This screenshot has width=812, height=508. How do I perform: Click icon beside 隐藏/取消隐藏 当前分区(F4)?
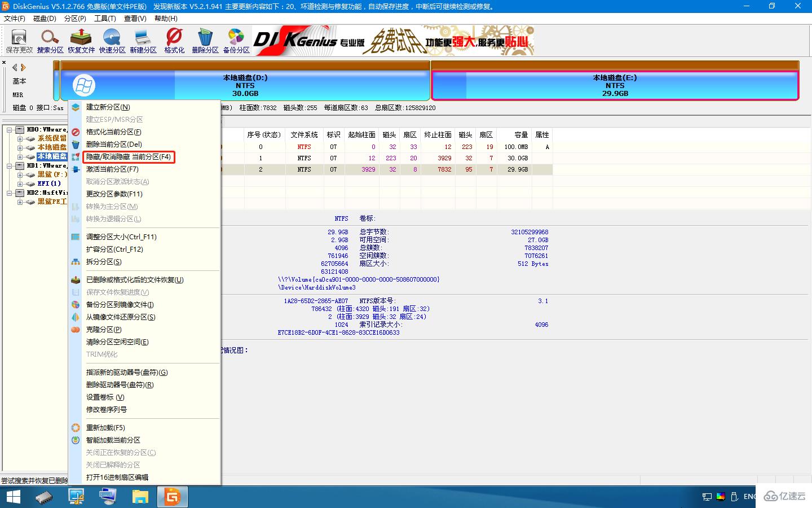click(76, 157)
